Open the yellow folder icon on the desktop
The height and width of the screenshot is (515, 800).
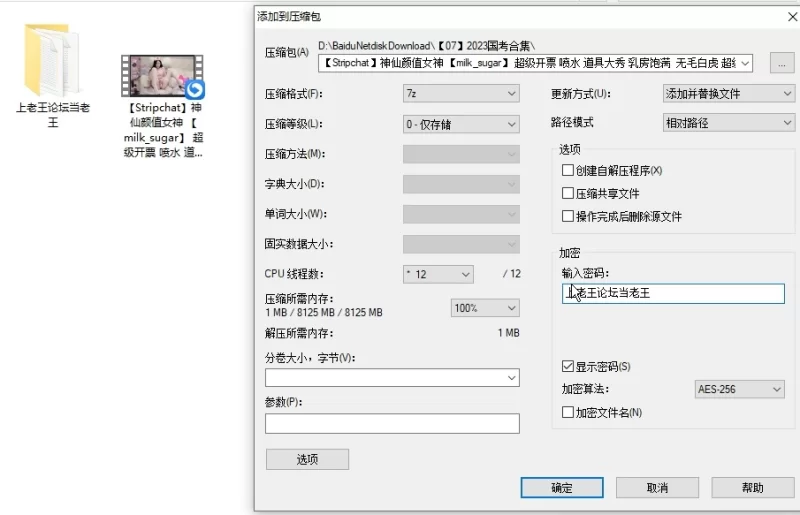pos(52,60)
